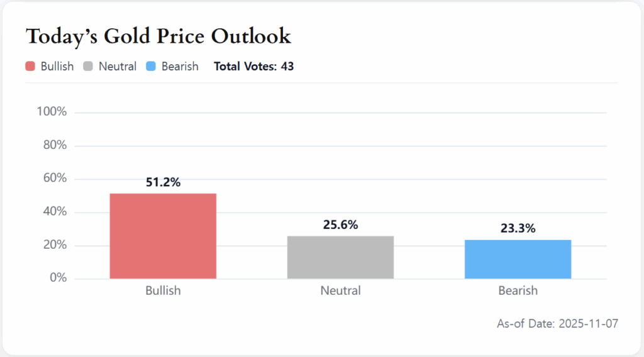This screenshot has width=644, height=357.
Task: Click the Today's Gold Price Outlook title
Action: 158,36
